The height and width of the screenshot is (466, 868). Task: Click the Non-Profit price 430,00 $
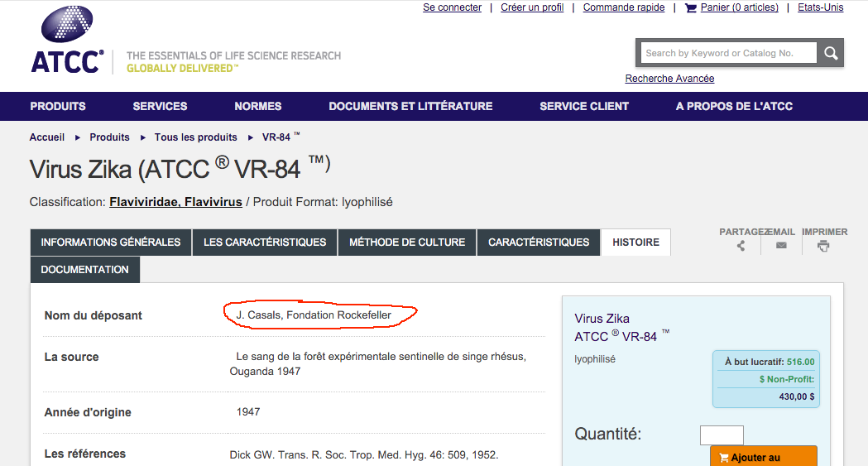(x=797, y=396)
